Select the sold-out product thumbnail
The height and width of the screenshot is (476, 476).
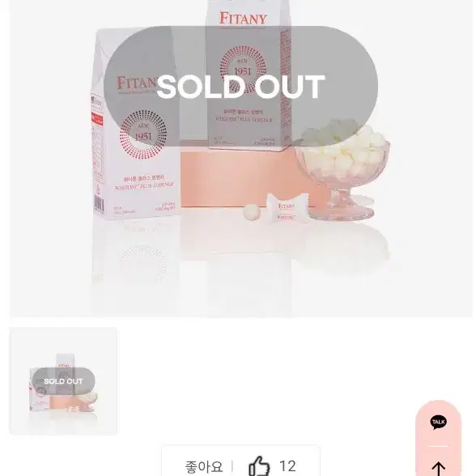coord(64,381)
